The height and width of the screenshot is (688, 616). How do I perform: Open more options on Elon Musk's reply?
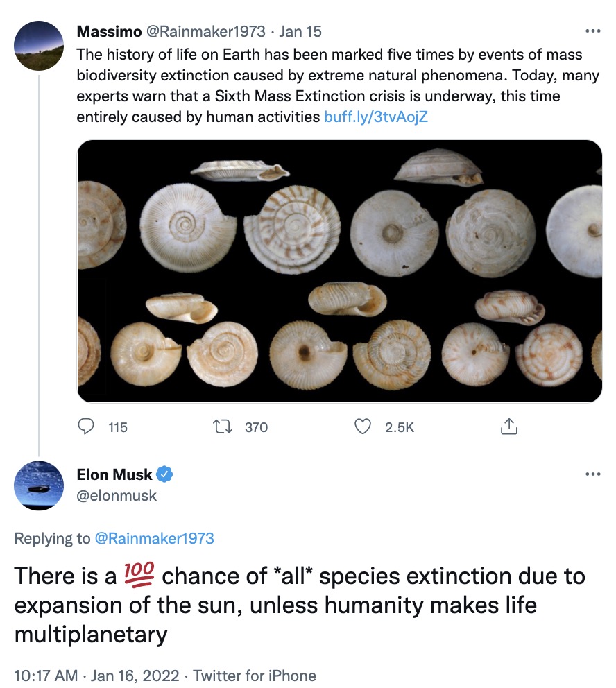592,474
